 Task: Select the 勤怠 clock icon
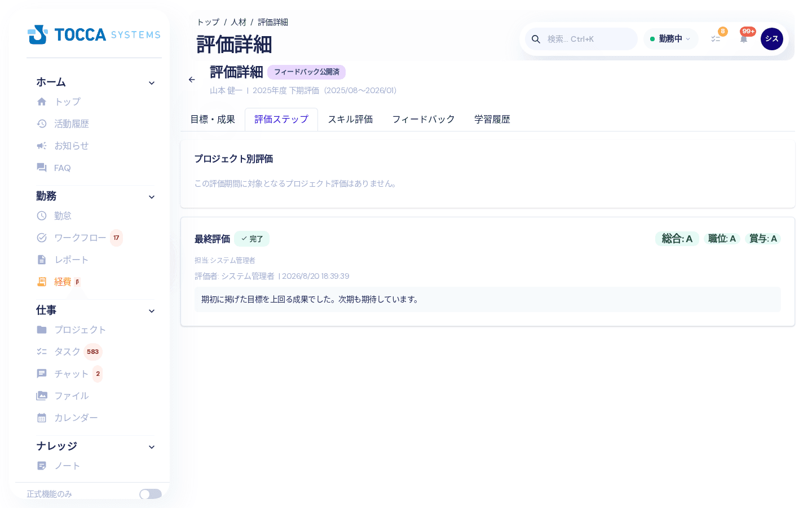point(42,216)
